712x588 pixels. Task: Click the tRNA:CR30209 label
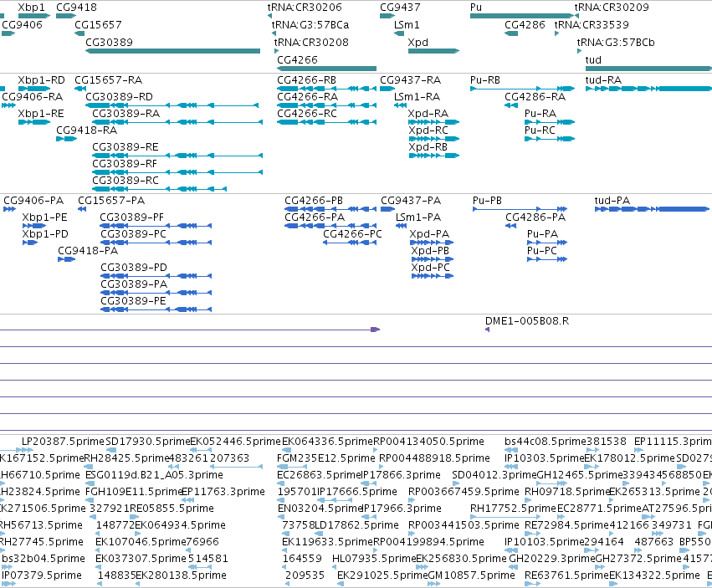(612, 8)
